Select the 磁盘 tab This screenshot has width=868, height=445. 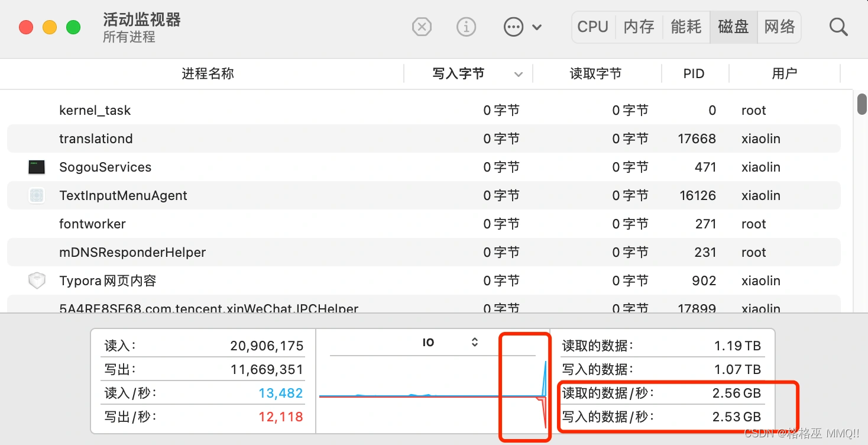[734, 27]
